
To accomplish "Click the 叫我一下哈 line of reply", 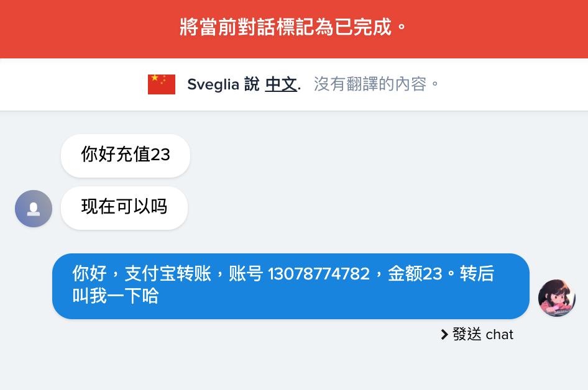I will pos(116,296).
